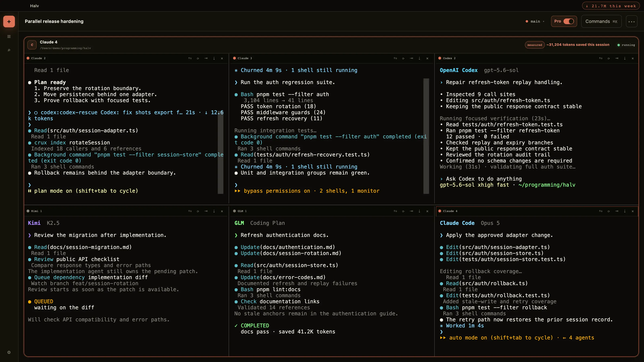Open the three-dot overflow menu in top bar

pos(632,22)
